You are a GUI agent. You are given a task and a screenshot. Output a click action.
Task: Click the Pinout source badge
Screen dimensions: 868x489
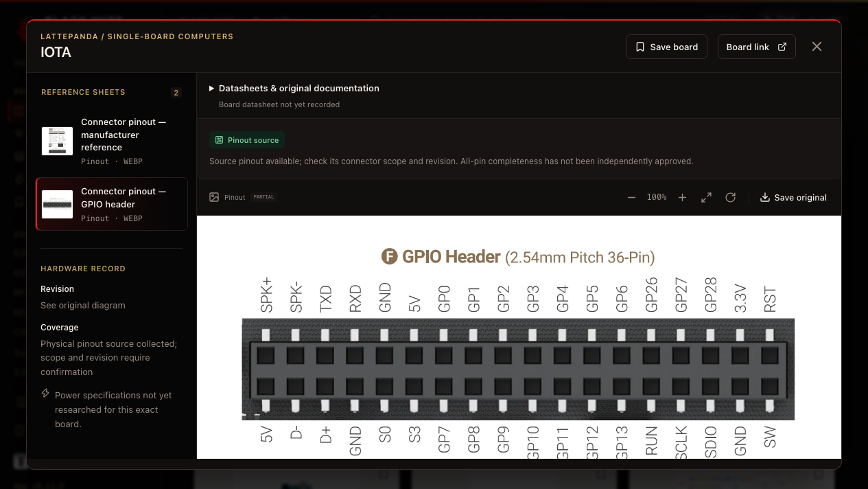247,140
